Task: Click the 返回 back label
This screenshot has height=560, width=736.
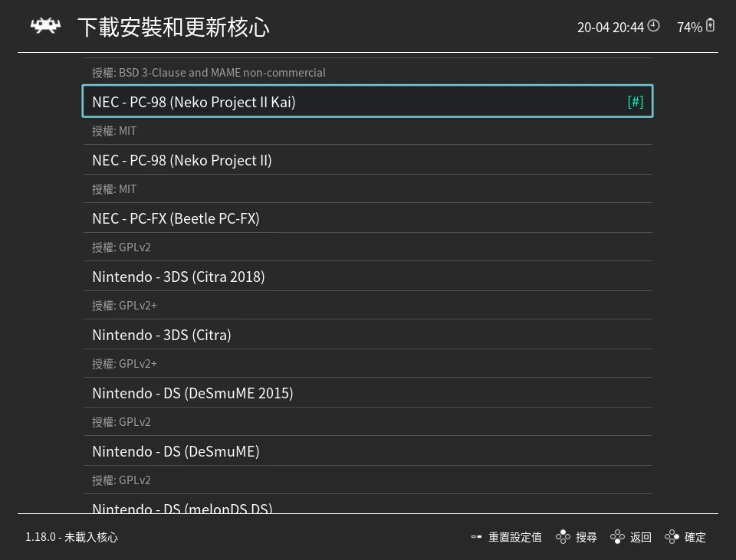Action: pos(641,537)
